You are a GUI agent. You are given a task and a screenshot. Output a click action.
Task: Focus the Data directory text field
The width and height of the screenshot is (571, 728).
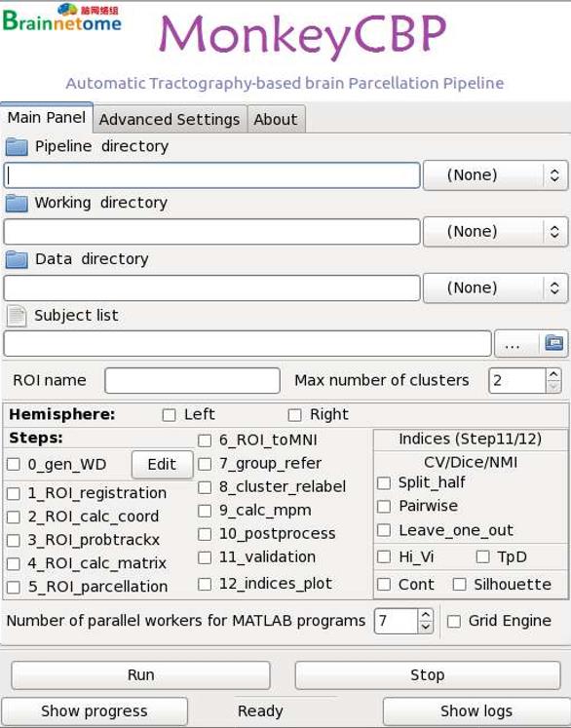pyautogui.click(x=211, y=287)
